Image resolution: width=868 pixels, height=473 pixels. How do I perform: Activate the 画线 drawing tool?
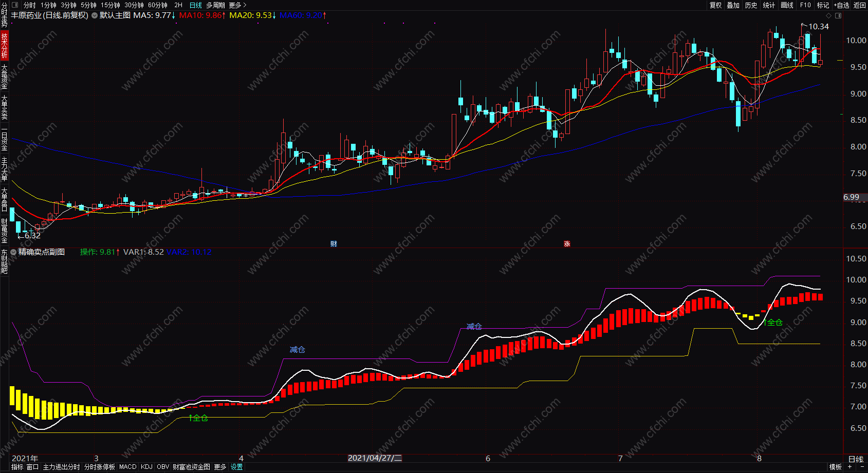click(787, 5)
